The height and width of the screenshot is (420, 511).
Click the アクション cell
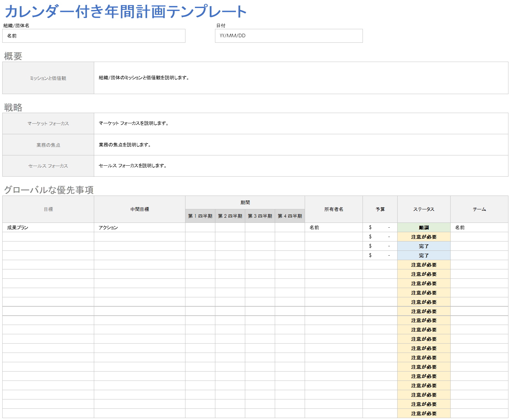click(x=139, y=227)
